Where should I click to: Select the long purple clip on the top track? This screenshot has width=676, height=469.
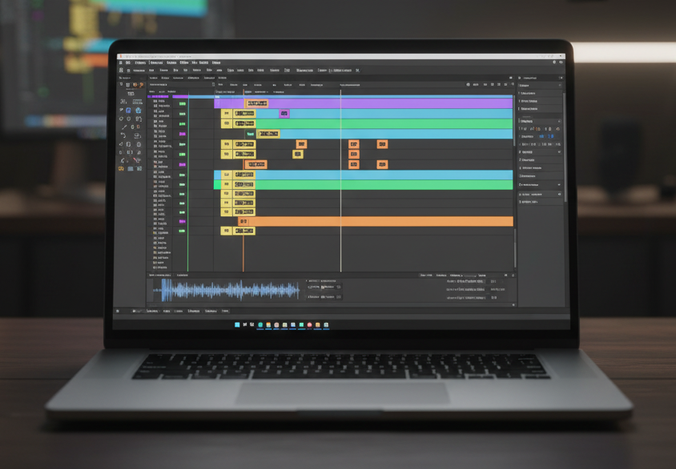400,102
